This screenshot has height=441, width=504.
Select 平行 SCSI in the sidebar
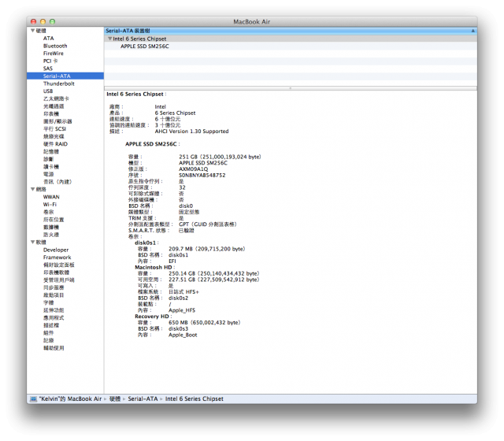[54, 129]
